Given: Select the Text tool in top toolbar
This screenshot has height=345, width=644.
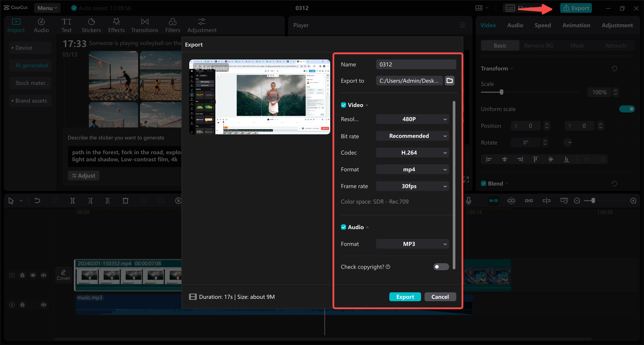Looking at the screenshot, I should point(66,25).
